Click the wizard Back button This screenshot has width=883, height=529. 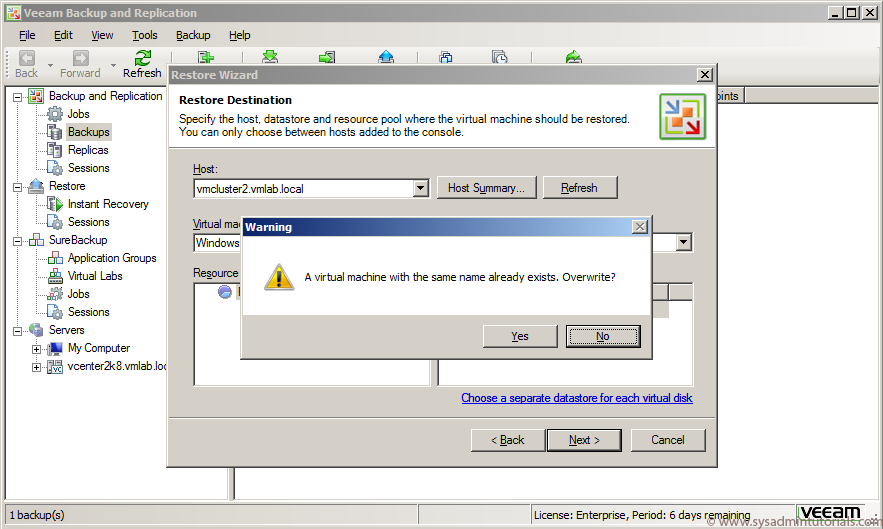507,440
